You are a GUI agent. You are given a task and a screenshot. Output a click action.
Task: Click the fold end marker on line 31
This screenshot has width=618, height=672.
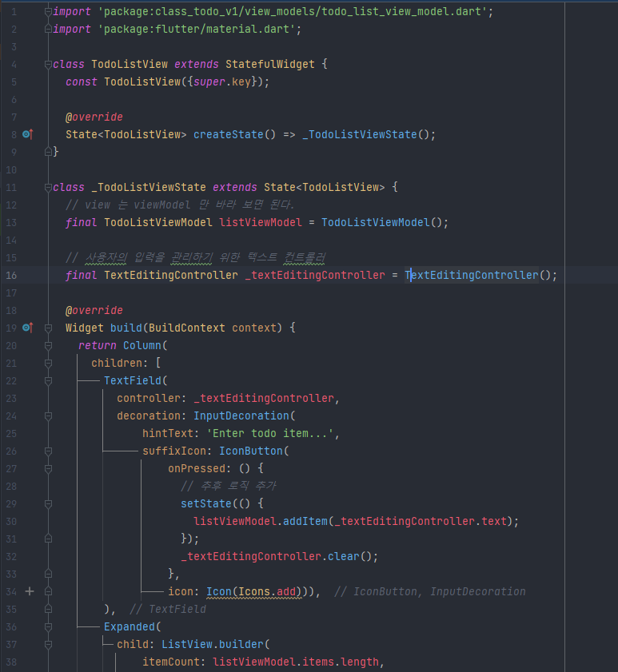click(49, 539)
